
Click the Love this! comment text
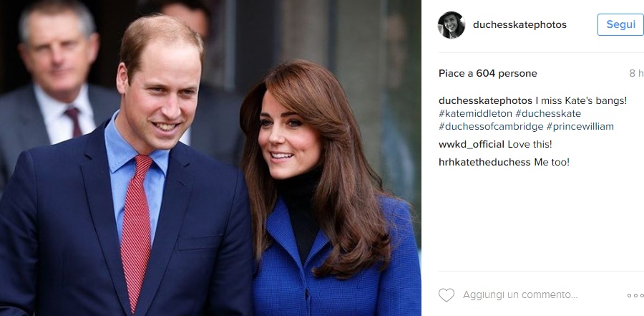530,145
